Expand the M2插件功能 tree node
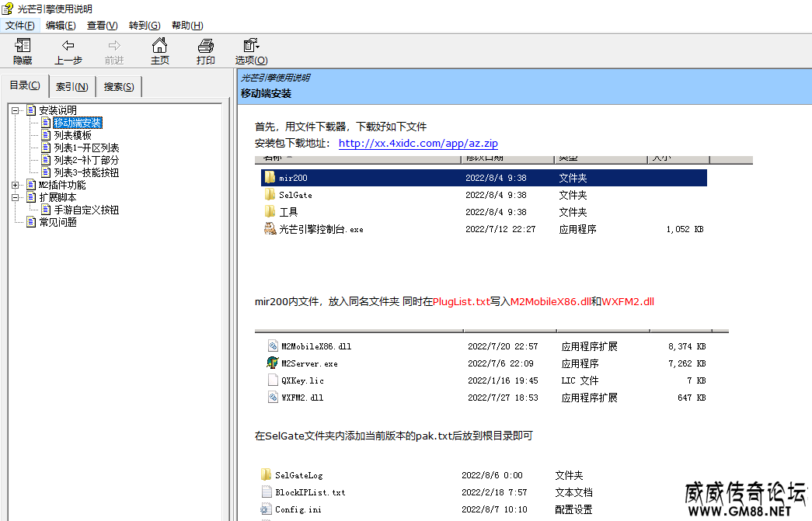Viewport: 812px width, 521px height. tap(16, 185)
